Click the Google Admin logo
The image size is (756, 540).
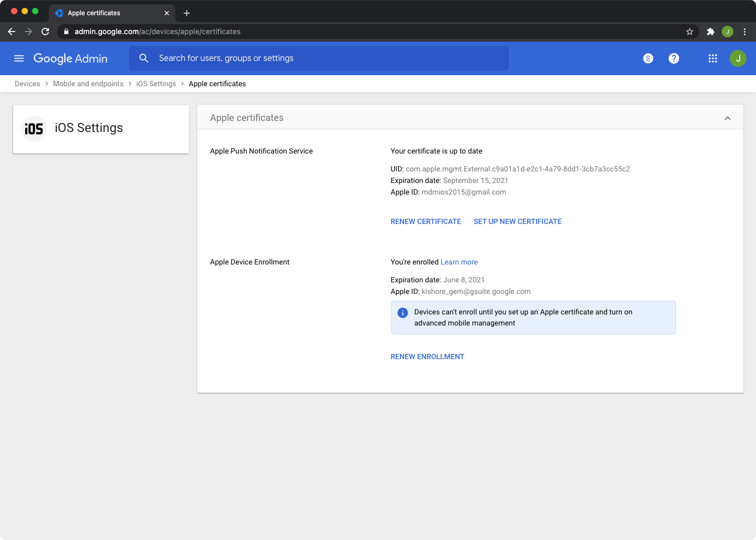tap(70, 58)
